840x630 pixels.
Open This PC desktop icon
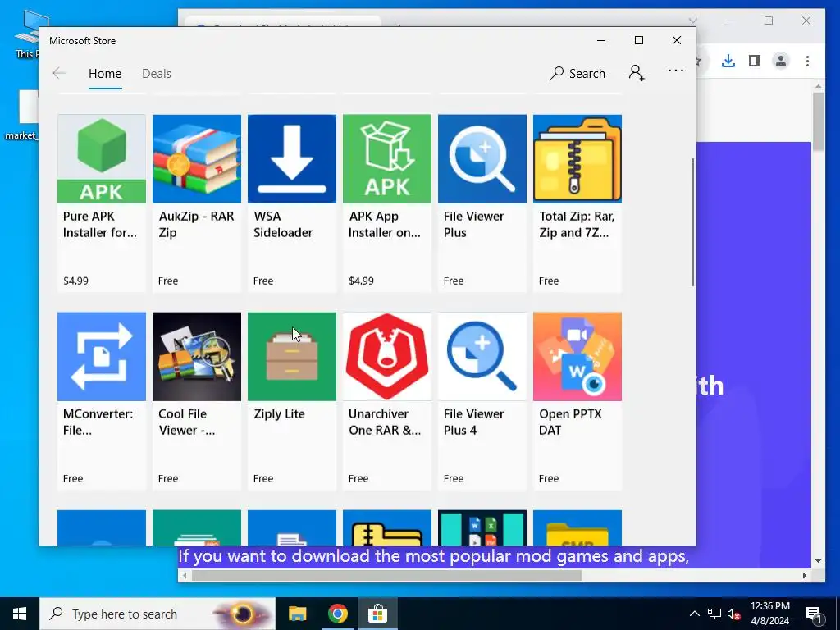(27, 33)
